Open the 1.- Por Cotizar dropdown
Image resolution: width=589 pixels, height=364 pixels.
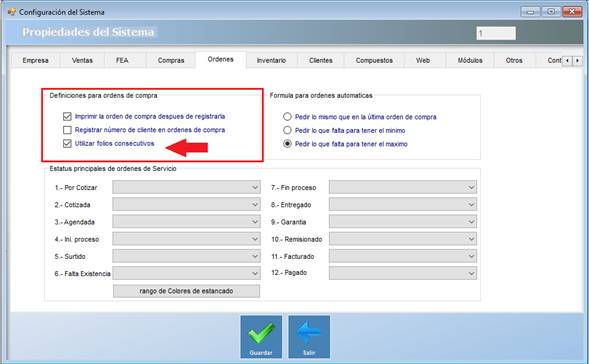(186, 187)
